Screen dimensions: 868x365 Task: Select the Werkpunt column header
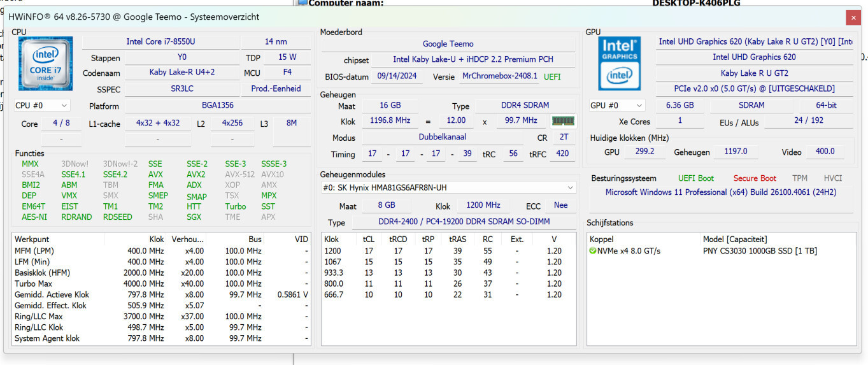click(x=58, y=240)
